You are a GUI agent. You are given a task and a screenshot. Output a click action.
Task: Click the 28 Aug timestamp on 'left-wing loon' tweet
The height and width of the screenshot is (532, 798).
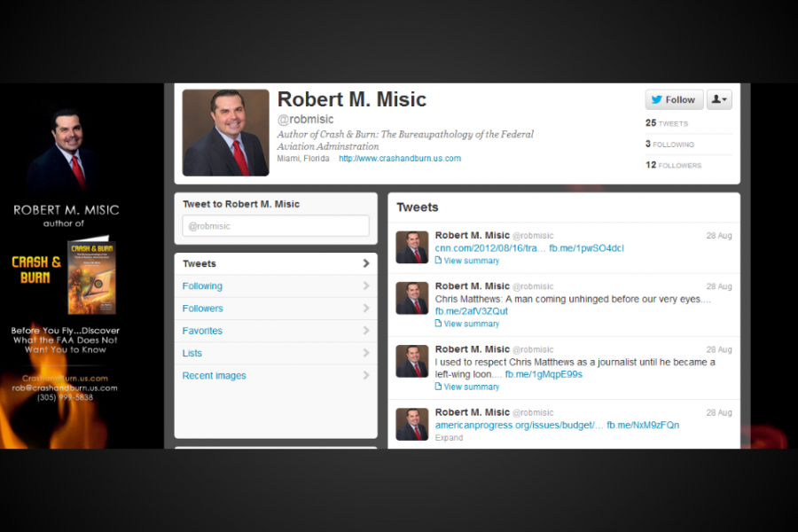[718, 349]
